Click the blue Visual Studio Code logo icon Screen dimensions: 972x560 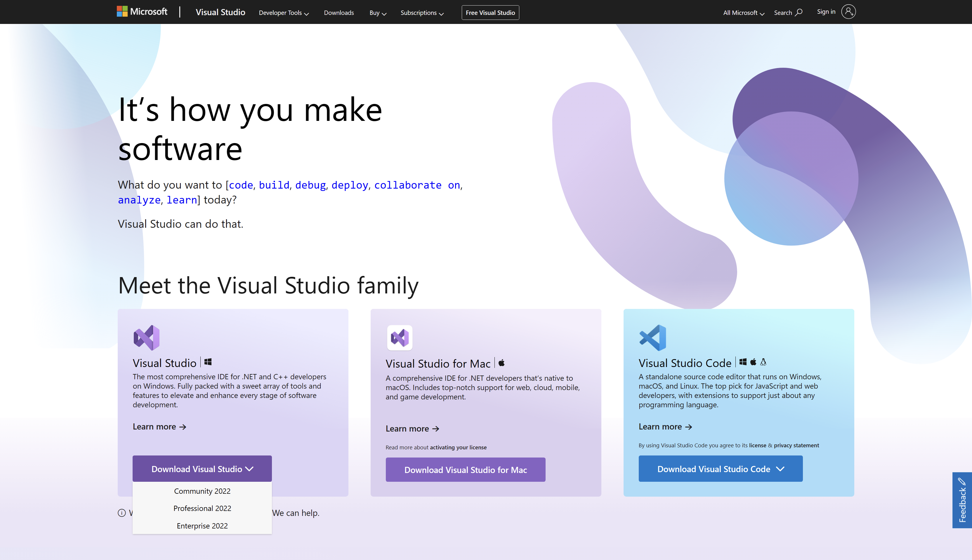tap(652, 338)
